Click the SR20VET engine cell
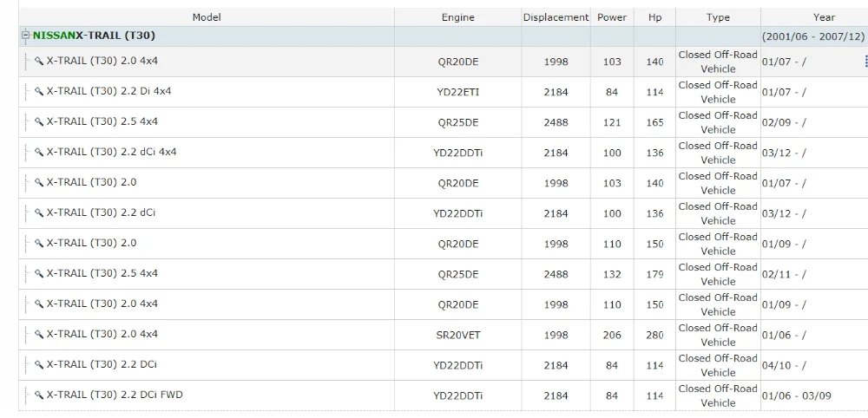The height and width of the screenshot is (418, 868). (457, 335)
